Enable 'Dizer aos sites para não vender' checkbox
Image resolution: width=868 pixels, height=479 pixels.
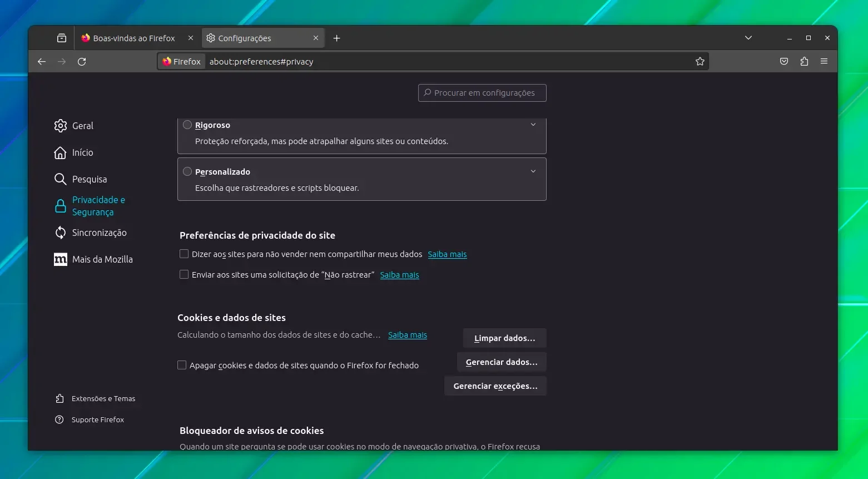point(184,254)
